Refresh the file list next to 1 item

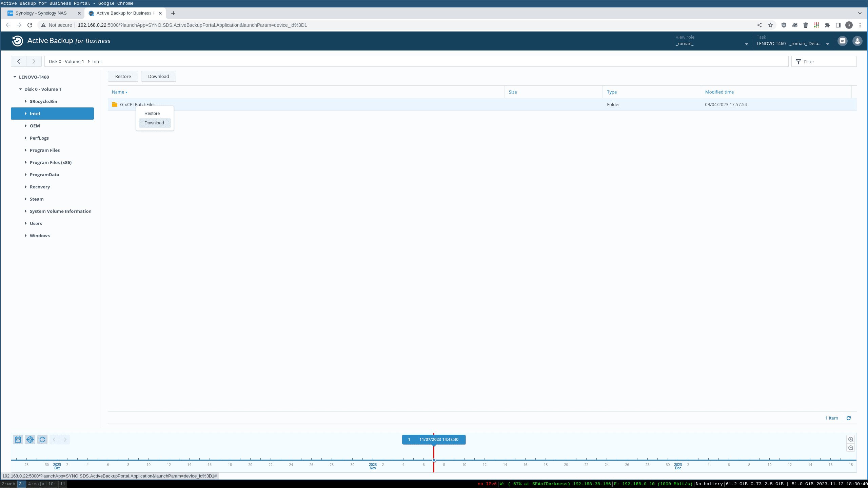tap(849, 418)
